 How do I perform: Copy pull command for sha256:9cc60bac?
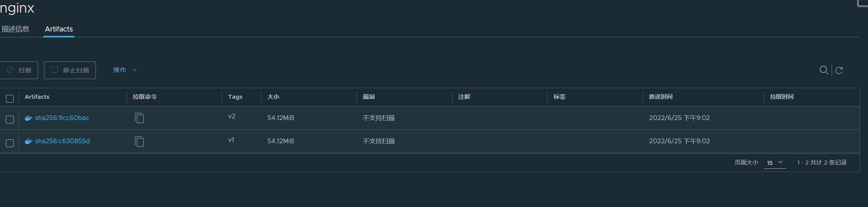[x=140, y=118]
